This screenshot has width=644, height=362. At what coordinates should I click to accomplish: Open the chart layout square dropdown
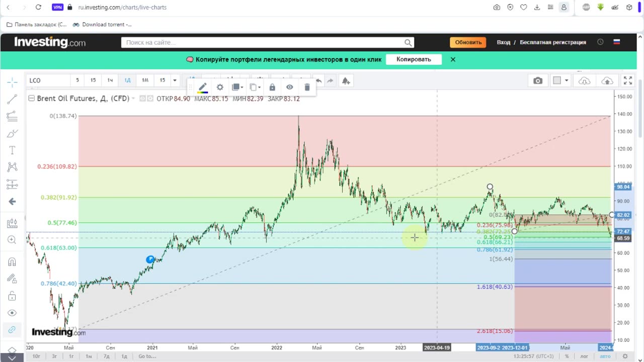tap(560, 80)
